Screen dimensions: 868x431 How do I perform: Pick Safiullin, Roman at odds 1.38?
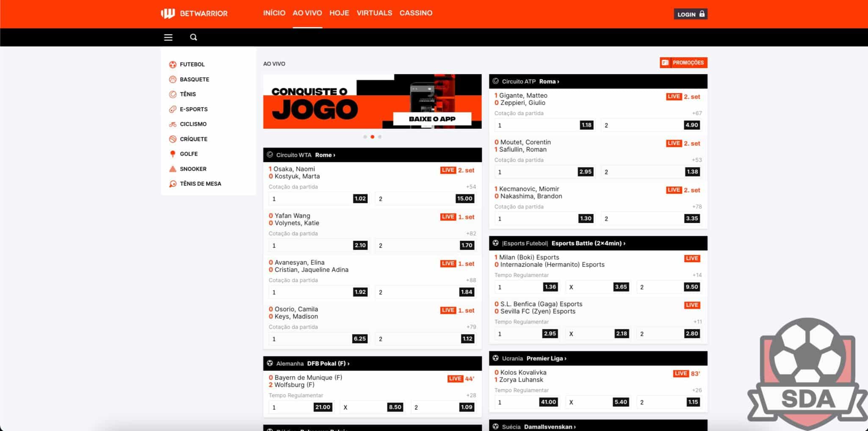point(651,172)
